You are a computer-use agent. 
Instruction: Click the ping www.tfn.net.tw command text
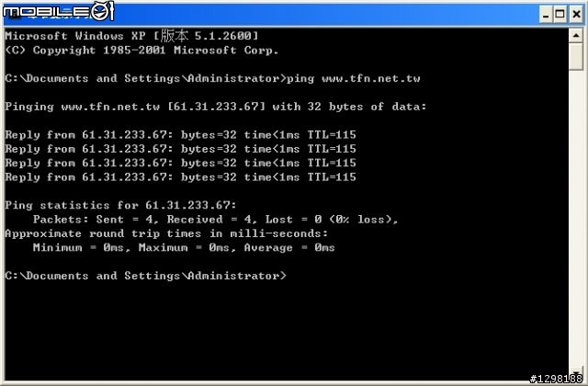353,78
